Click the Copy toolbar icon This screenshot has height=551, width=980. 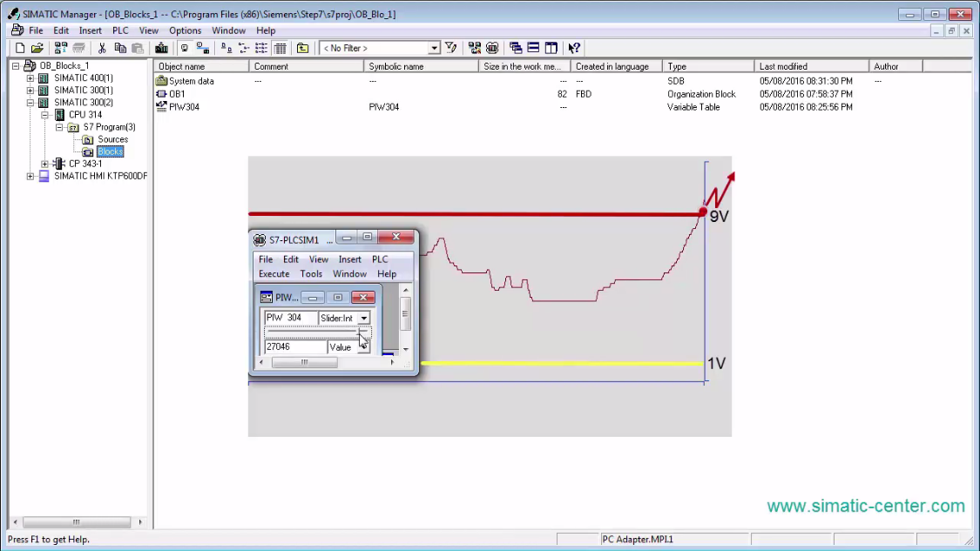click(x=120, y=48)
